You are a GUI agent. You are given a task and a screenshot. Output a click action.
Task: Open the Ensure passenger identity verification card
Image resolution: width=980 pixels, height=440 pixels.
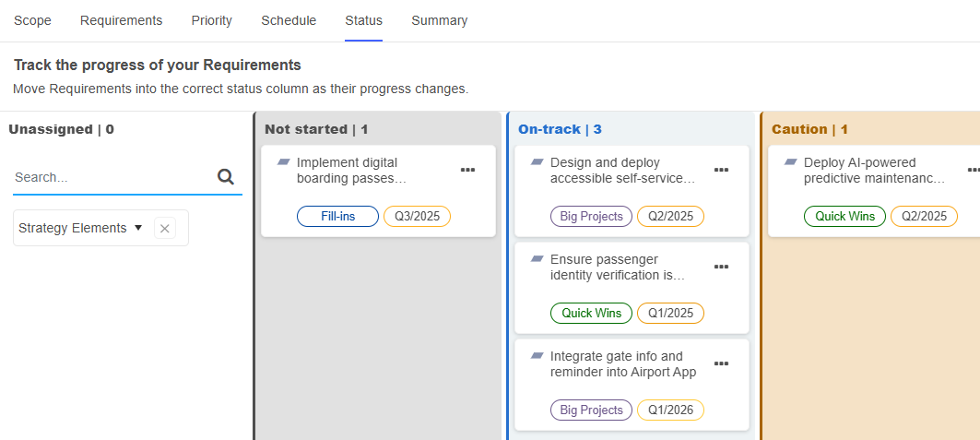click(617, 268)
